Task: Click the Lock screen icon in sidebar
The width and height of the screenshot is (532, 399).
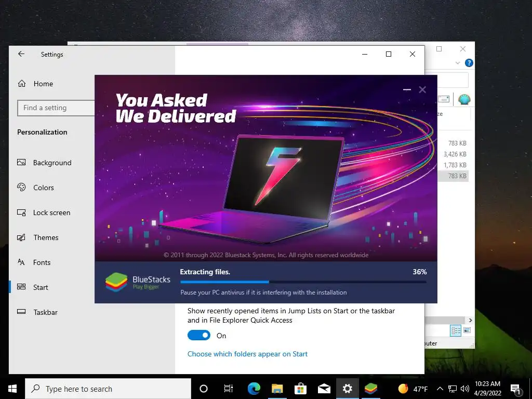Action: coord(21,212)
